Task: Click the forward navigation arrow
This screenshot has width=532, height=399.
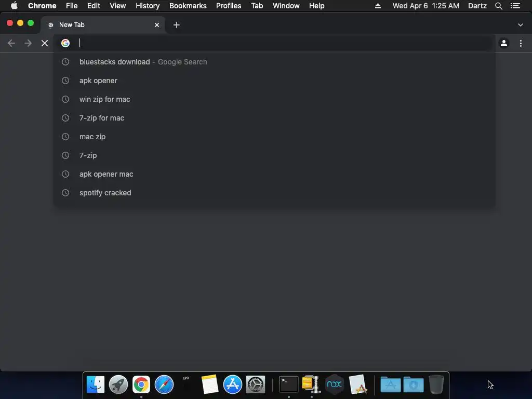Action: (x=28, y=43)
